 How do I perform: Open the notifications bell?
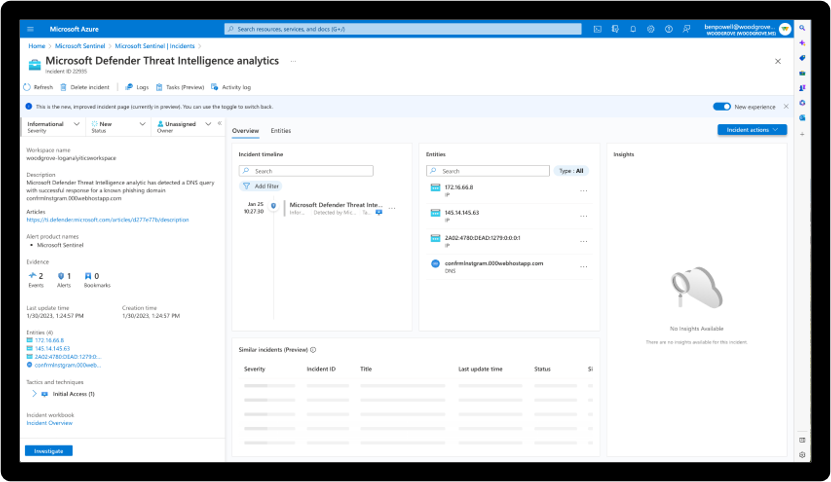pyautogui.click(x=633, y=29)
